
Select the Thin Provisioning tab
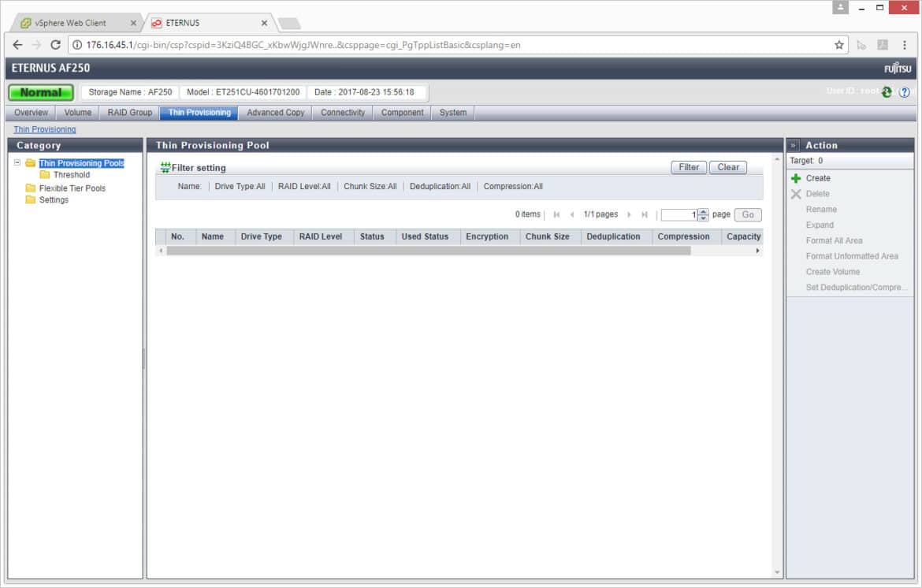(199, 112)
